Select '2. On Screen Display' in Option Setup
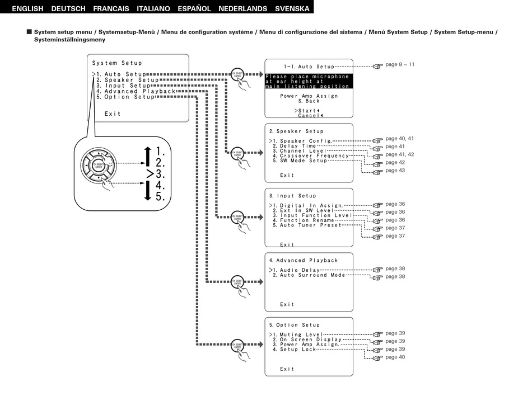The image size is (532, 410). 307,340
